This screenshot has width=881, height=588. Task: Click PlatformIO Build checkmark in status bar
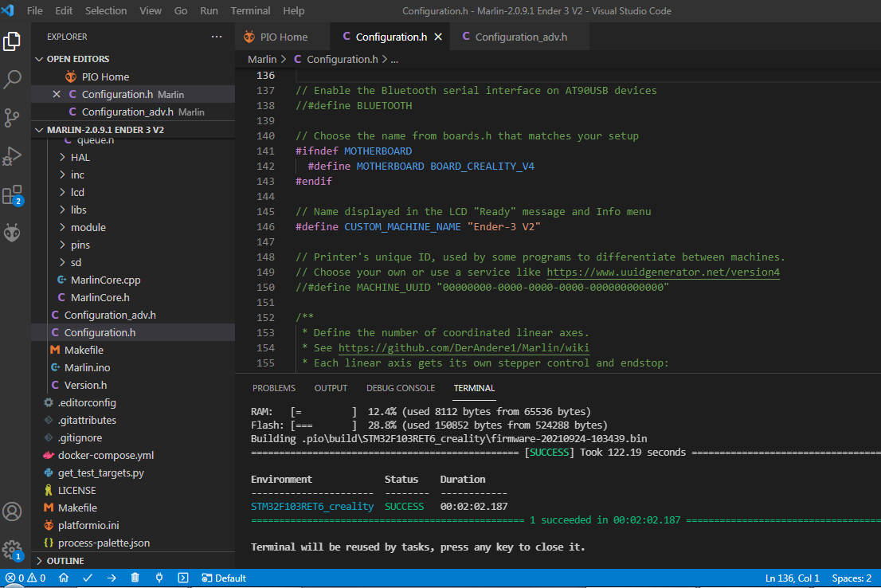point(88,578)
